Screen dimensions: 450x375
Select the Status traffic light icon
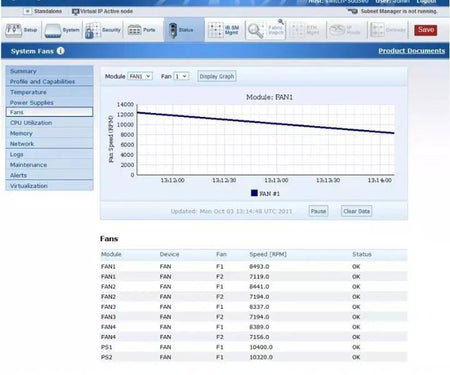click(173, 30)
